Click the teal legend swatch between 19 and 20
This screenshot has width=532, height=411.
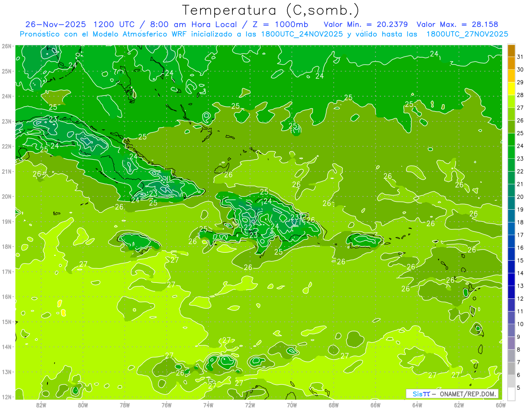pos(511,203)
